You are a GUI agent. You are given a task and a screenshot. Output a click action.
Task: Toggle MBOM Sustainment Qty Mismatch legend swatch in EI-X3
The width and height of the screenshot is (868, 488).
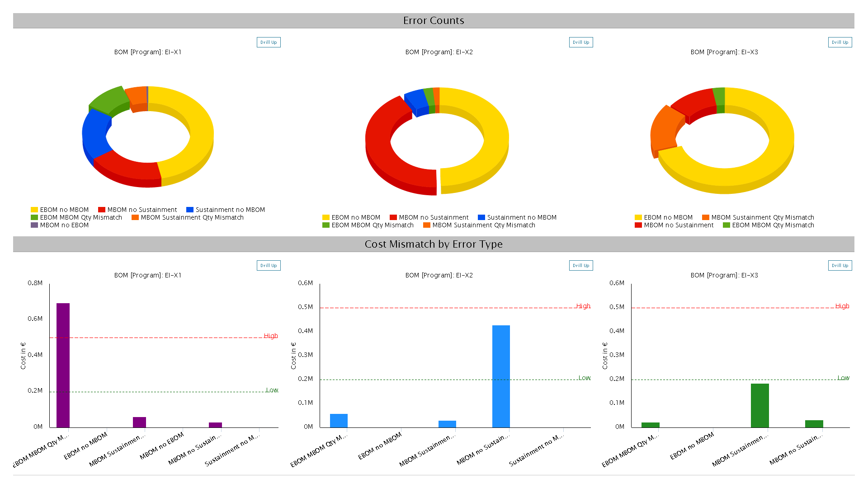click(706, 217)
